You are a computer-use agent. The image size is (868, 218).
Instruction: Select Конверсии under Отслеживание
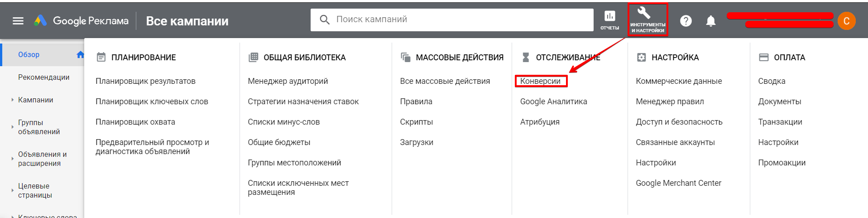(540, 81)
